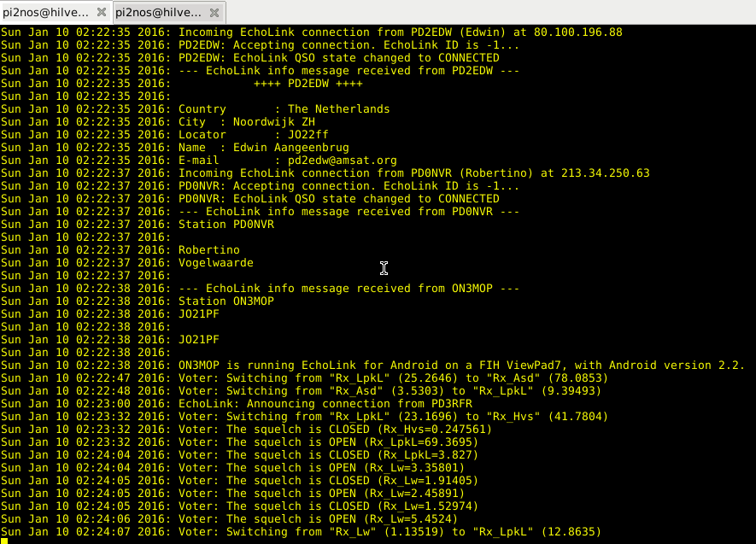The width and height of the screenshot is (756, 544).
Task: Click the line Station ON3MOP
Action: coord(226,301)
